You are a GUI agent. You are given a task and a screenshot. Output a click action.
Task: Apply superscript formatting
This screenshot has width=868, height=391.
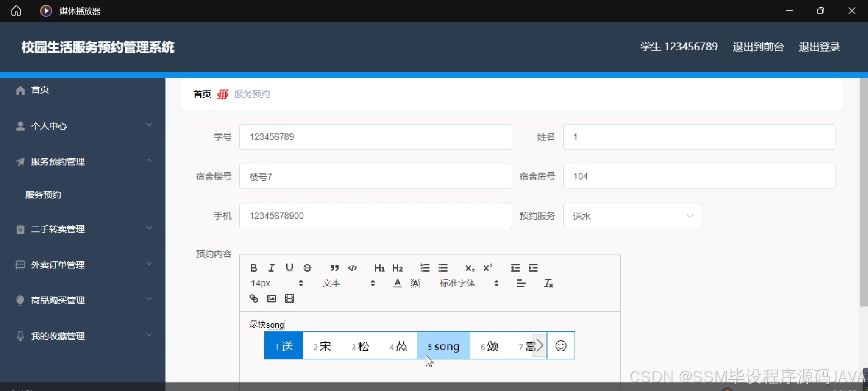click(488, 268)
